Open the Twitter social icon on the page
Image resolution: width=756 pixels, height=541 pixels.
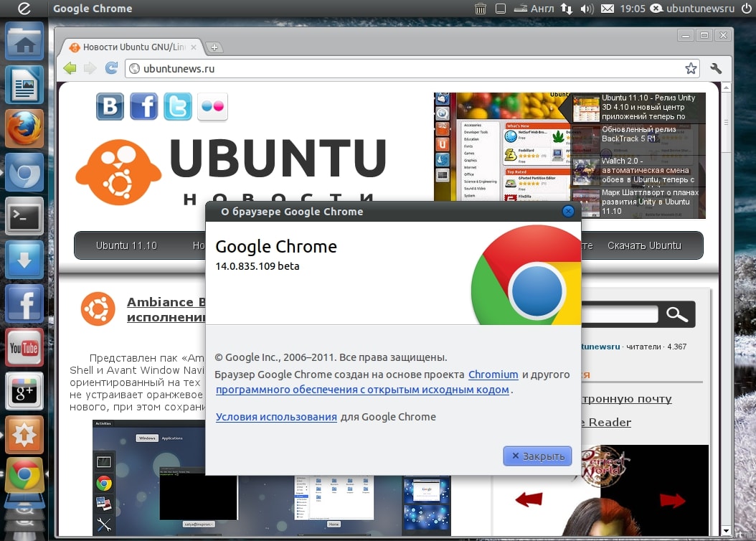click(177, 106)
